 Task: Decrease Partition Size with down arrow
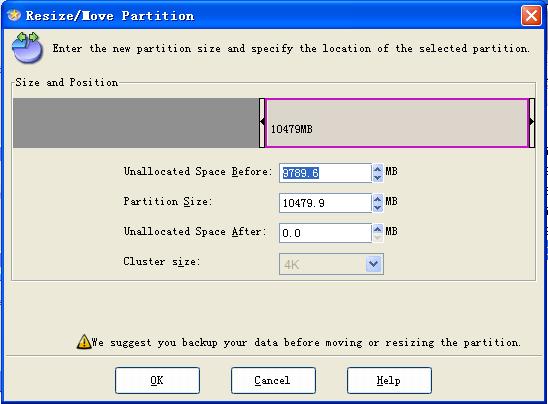tap(377, 208)
